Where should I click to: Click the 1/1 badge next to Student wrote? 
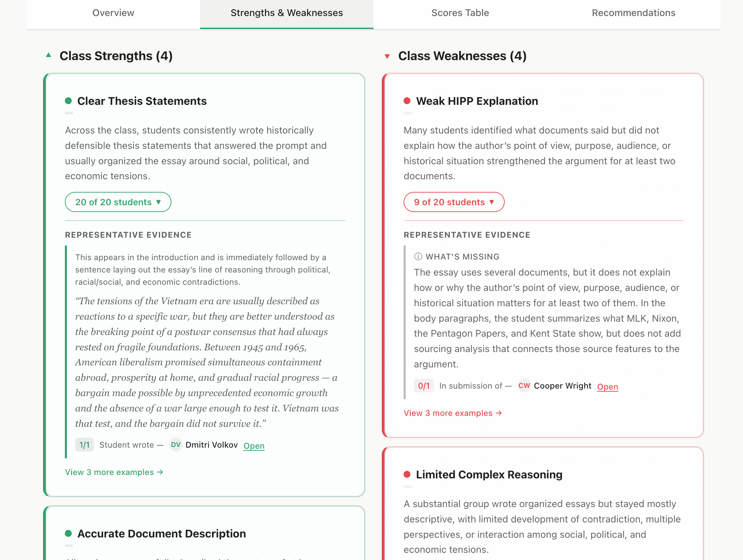click(84, 445)
